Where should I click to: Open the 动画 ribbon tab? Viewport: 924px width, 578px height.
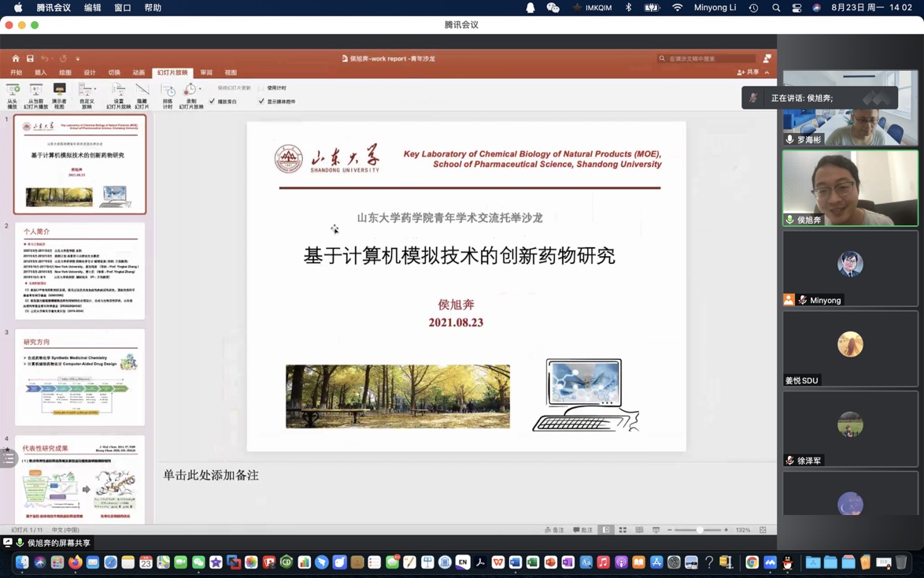coord(139,72)
